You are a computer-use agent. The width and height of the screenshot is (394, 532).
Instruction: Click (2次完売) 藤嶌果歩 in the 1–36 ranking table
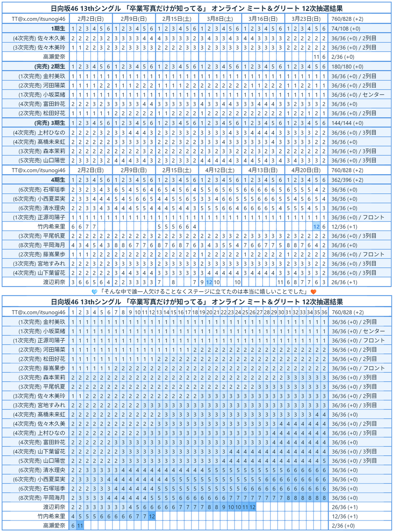(42, 368)
